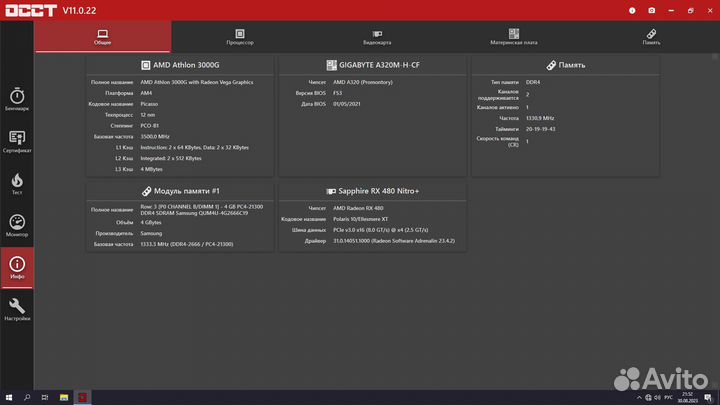Click the network icon in the system tray
720x405 pixels.
(648, 398)
